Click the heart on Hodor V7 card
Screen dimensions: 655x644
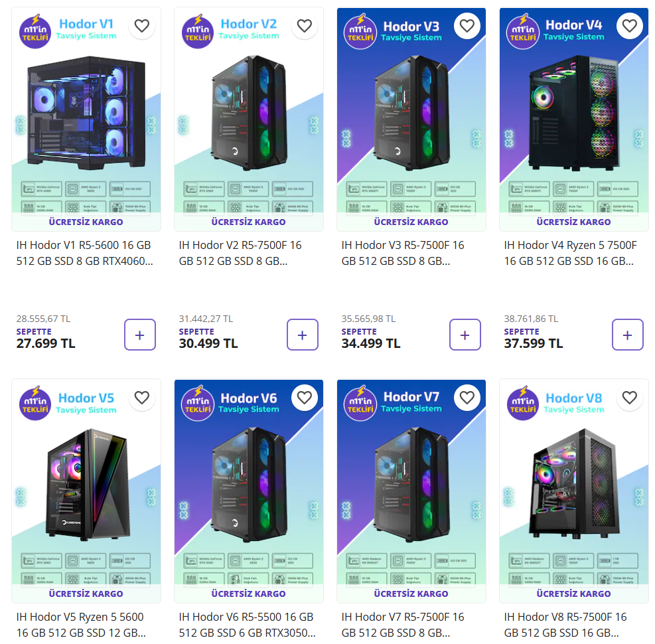click(x=467, y=398)
